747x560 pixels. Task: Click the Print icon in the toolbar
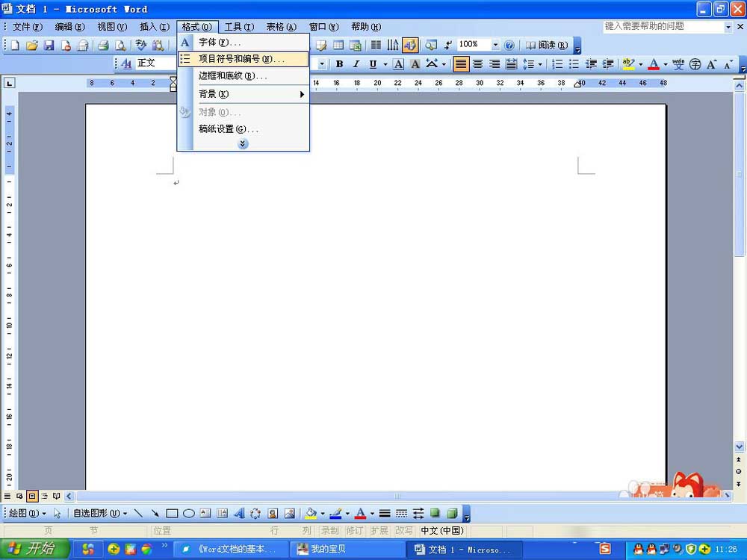point(103,46)
